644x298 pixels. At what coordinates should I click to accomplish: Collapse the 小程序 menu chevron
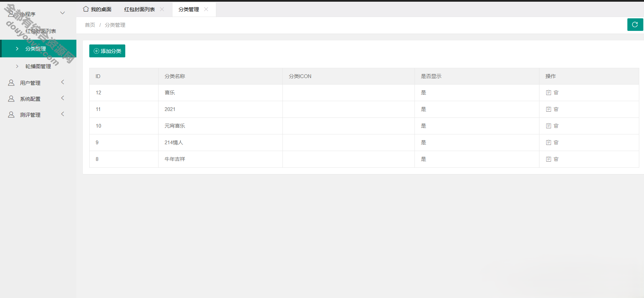pyautogui.click(x=62, y=13)
